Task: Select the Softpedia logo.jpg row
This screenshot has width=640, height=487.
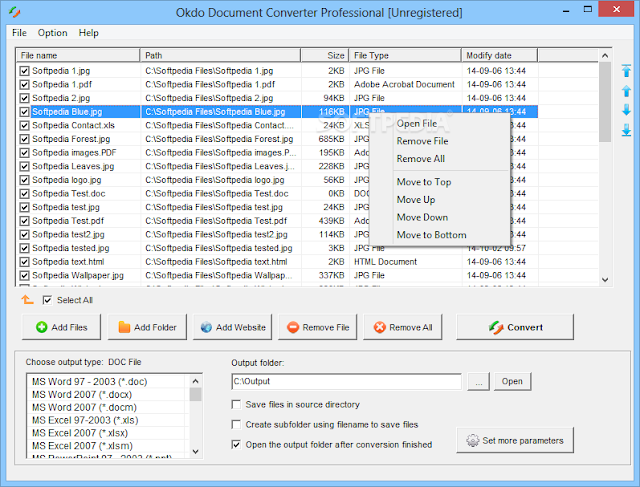Action: 278,180
